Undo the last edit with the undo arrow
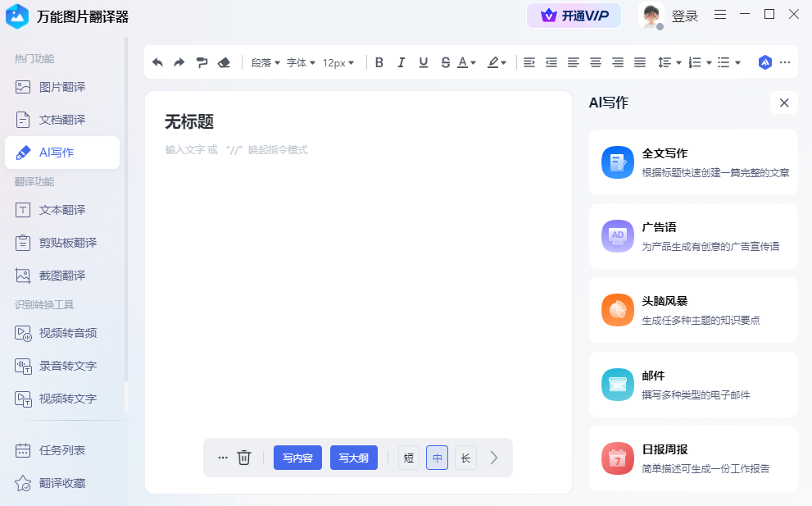812x506 pixels. tap(157, 62)
